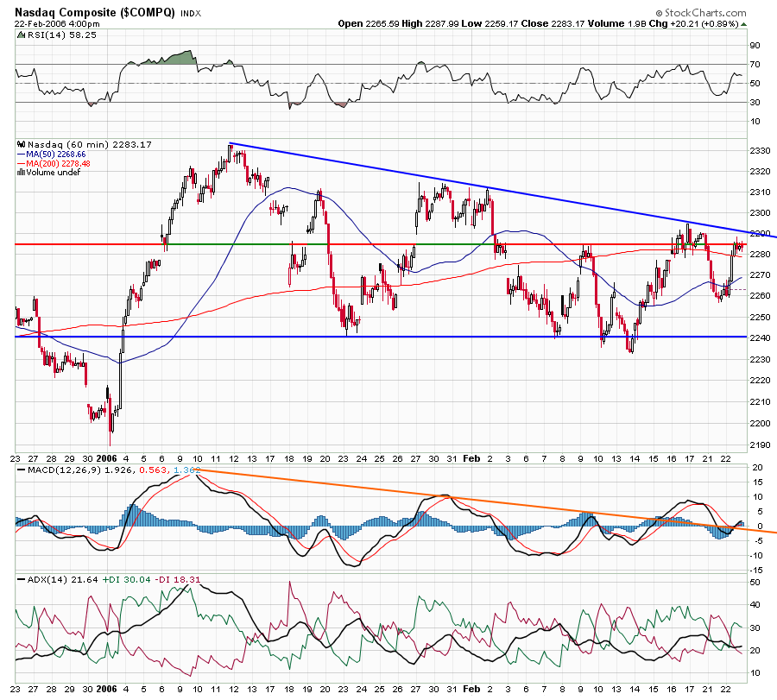Image resolution: width=777 pixels, height=700 pixels.
Task: Click the RSI(14) 58.25 legend label
Action: point(62,35)
